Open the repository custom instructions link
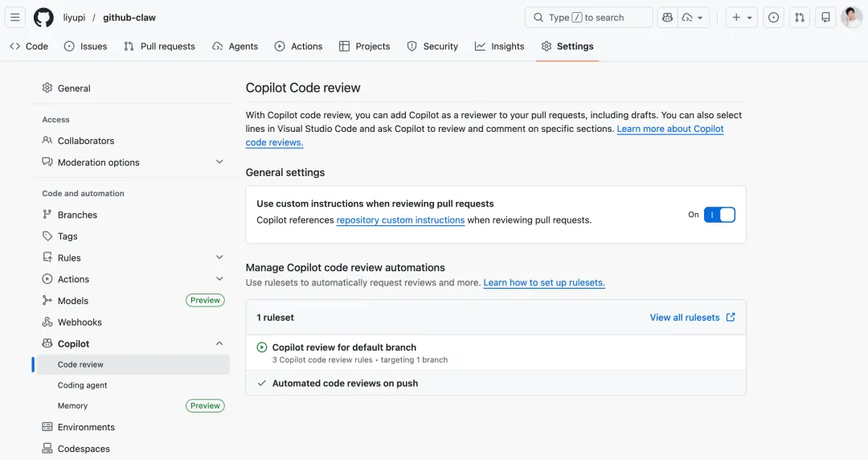Image resolution: width=868 pixels, height=460 pixels. pyautogui.click(x=400, y=220)
